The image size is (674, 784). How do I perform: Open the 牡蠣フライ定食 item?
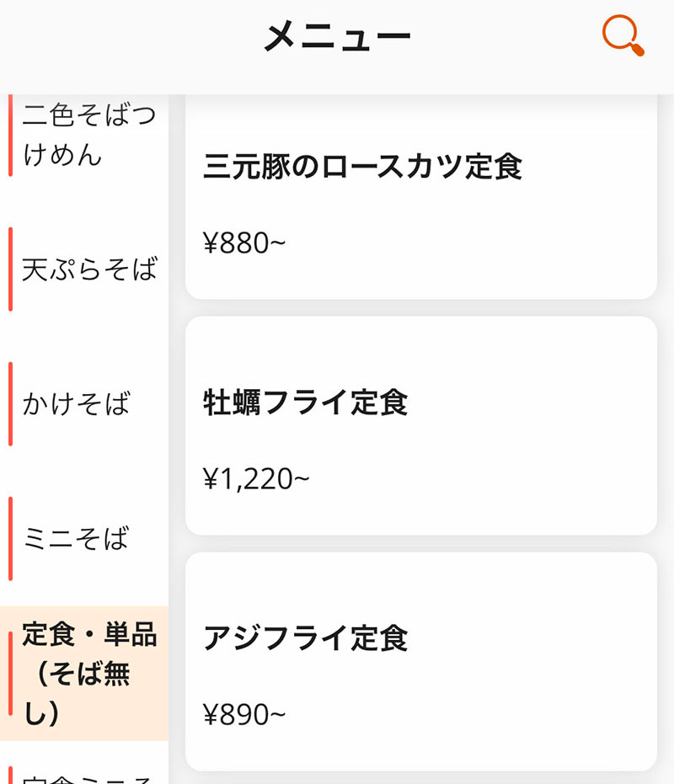306,403
